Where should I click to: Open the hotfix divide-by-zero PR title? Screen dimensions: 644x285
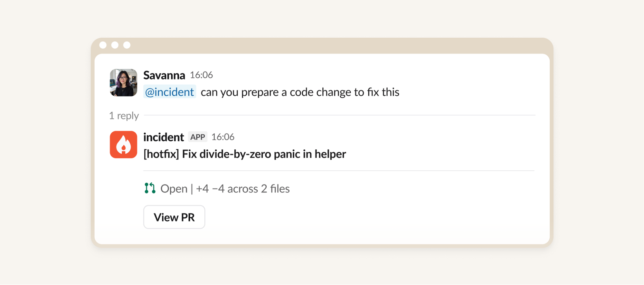[x=245, y=154]
